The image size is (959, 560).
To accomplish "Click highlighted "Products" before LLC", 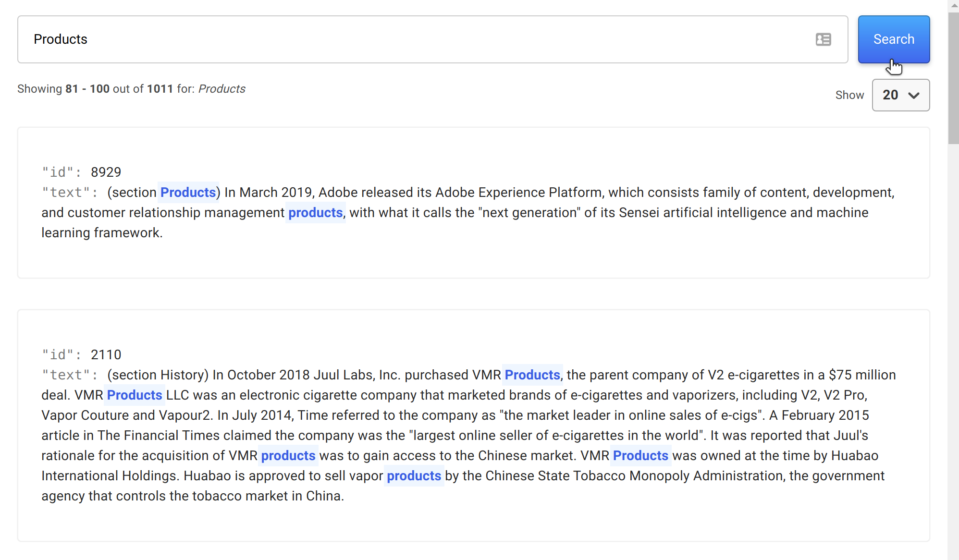I will (134, 395).
